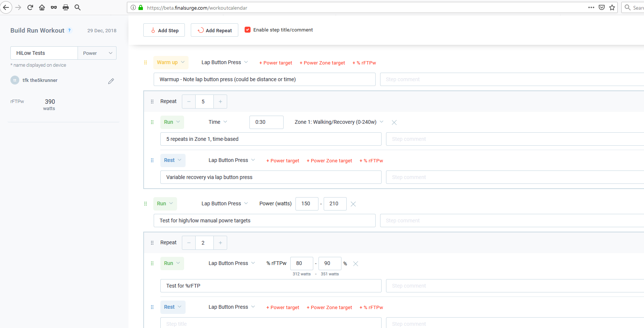Reload the page with the browser refresh icon

[30, 7]
